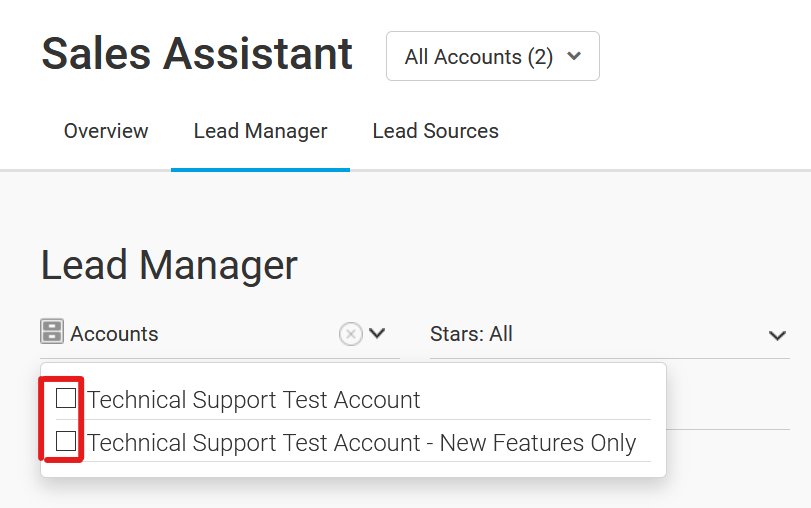Switch to the Overview tab
The image size is (811, 508).
[106, 131]
